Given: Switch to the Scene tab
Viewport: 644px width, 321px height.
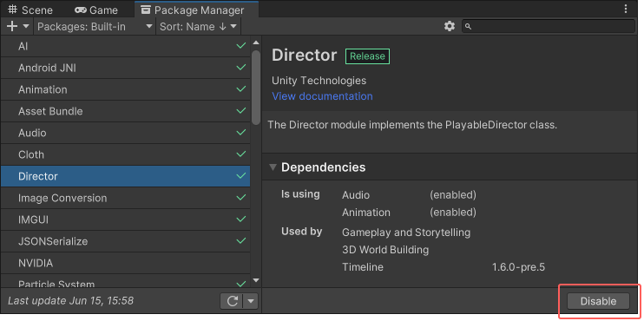Looking at the screenshot, I should point(30,10).
